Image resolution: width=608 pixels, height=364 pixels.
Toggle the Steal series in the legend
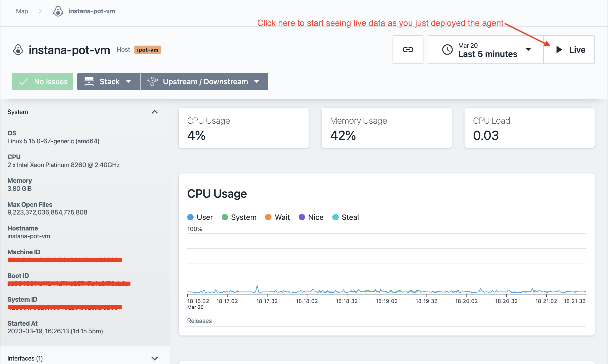(346, 217)
